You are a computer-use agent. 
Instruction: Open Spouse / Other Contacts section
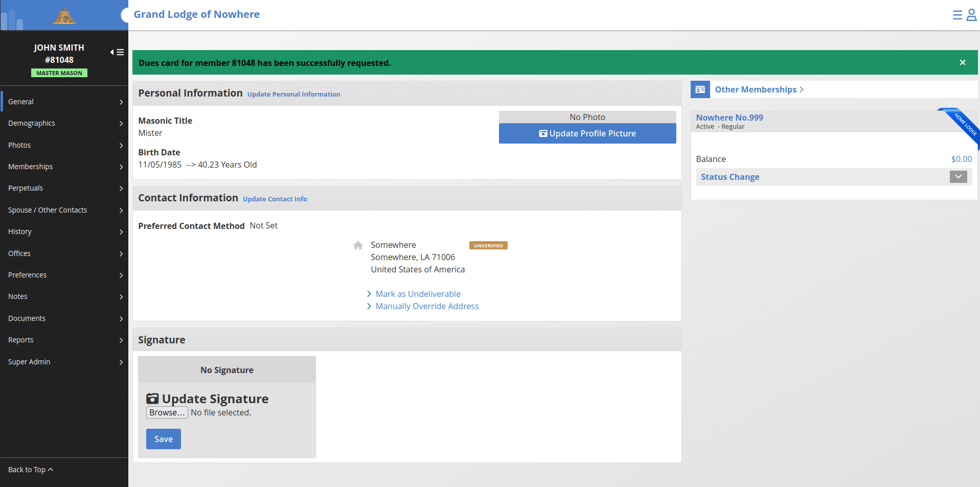click(64, 210)
